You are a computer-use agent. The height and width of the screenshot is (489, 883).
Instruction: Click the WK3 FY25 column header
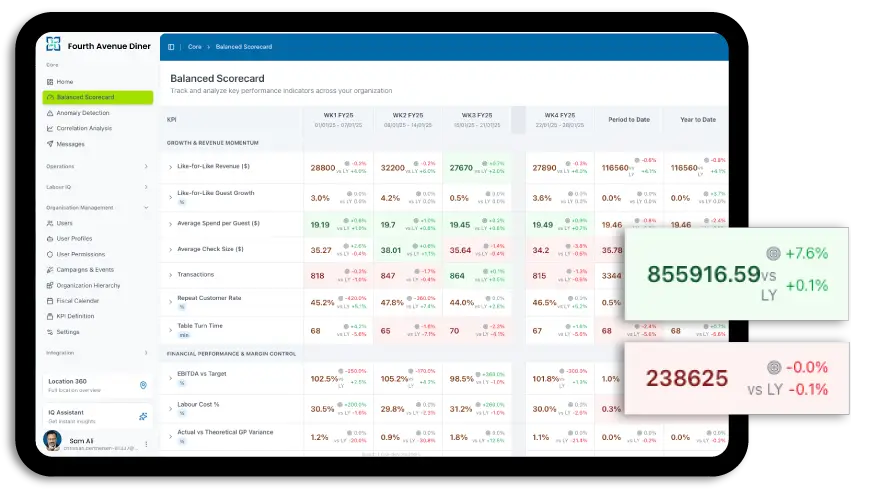(x=477, y=119)
